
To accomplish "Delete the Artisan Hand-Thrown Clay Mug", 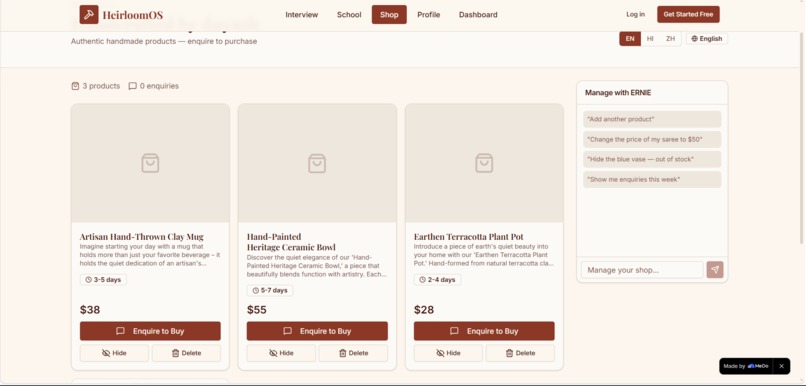I will click(186, 353).
